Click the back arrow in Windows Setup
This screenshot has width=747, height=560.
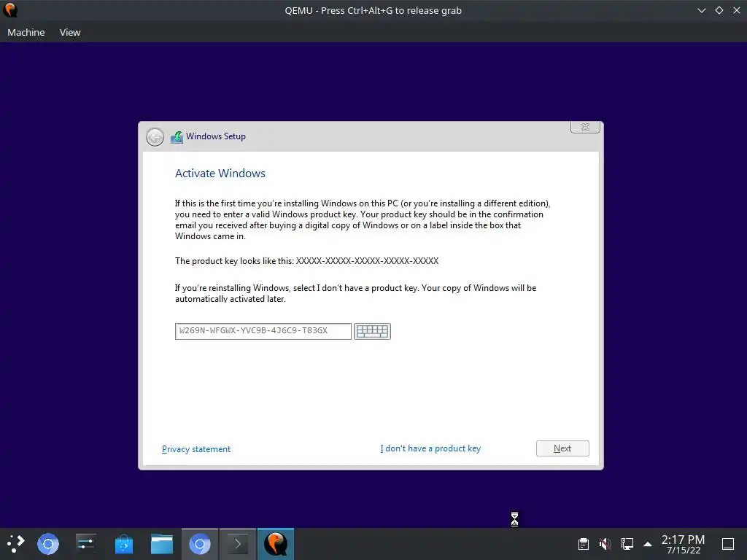pos(155,137)
